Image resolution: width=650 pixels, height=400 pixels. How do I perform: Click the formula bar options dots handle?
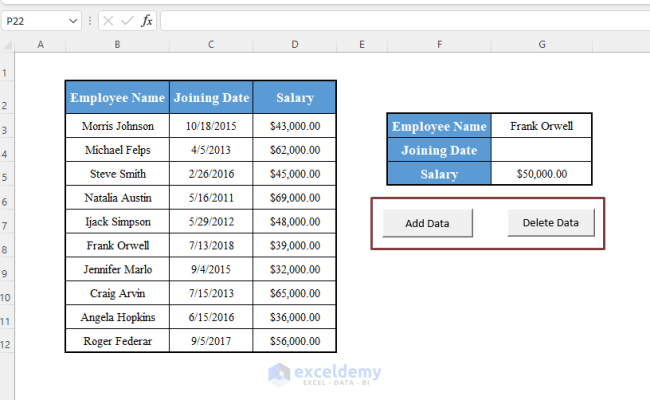pyautogui.click(x=90, y=21)
